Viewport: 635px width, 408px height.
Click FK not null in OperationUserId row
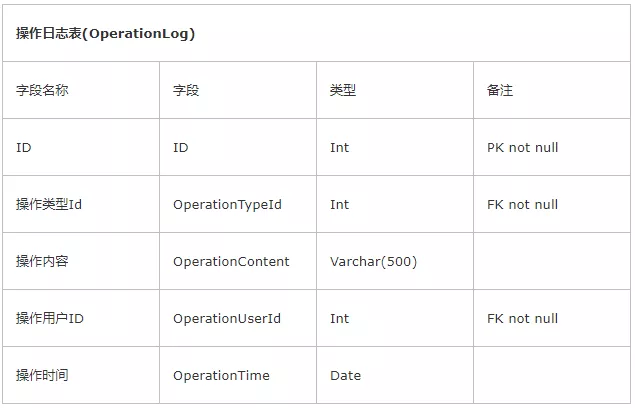pyautogui.click(x=522, y=318)
